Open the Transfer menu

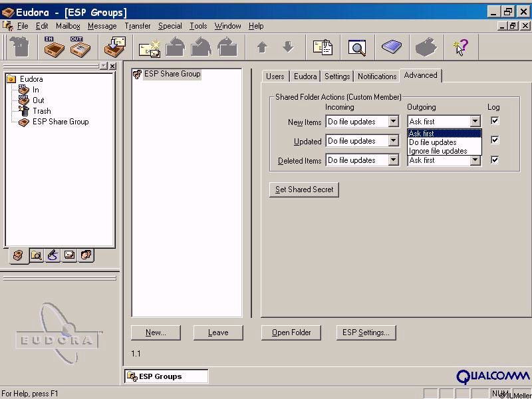pyautogui.click(x=138, y=26)
